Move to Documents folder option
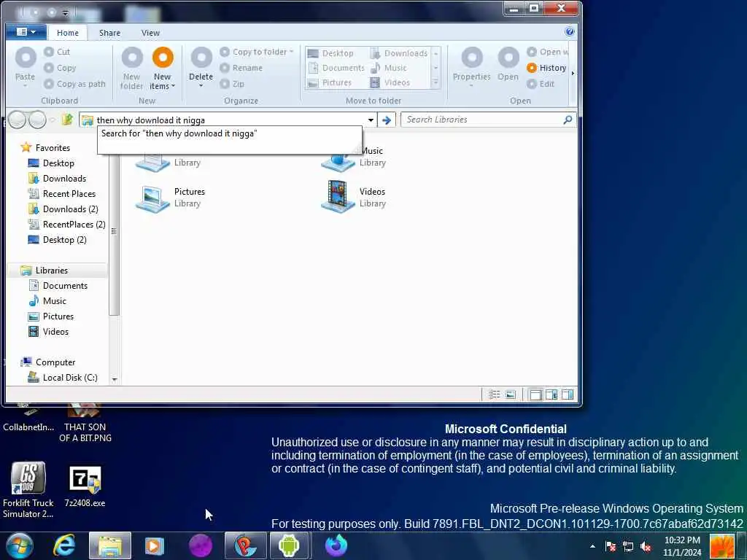Viewport: 747px width, 560px height. tap(336, 68)
